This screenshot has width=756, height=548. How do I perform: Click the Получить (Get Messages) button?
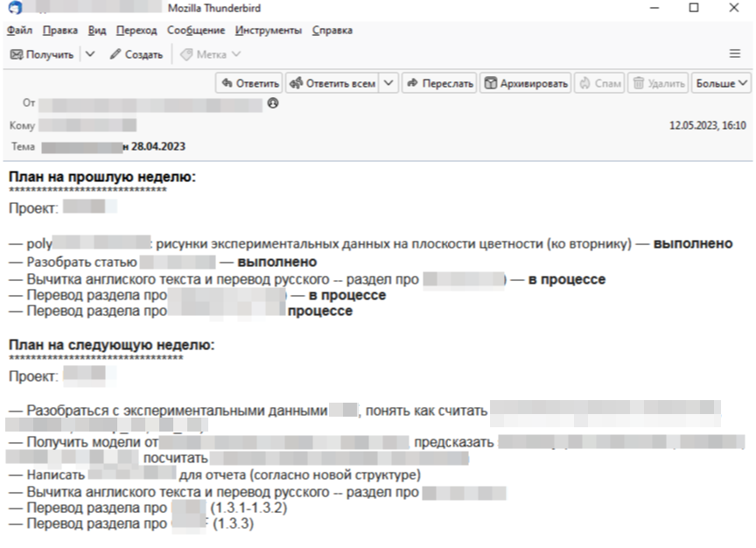(42, 54)
